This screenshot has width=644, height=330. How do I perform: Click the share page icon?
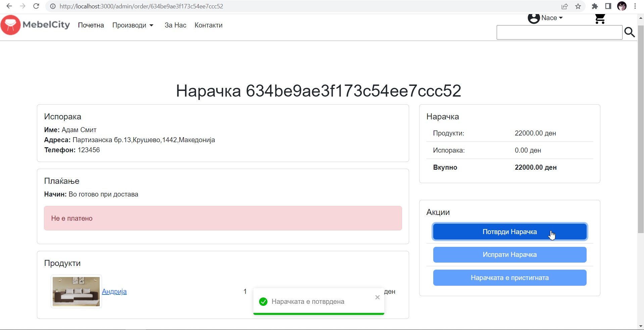click(564, 6)
